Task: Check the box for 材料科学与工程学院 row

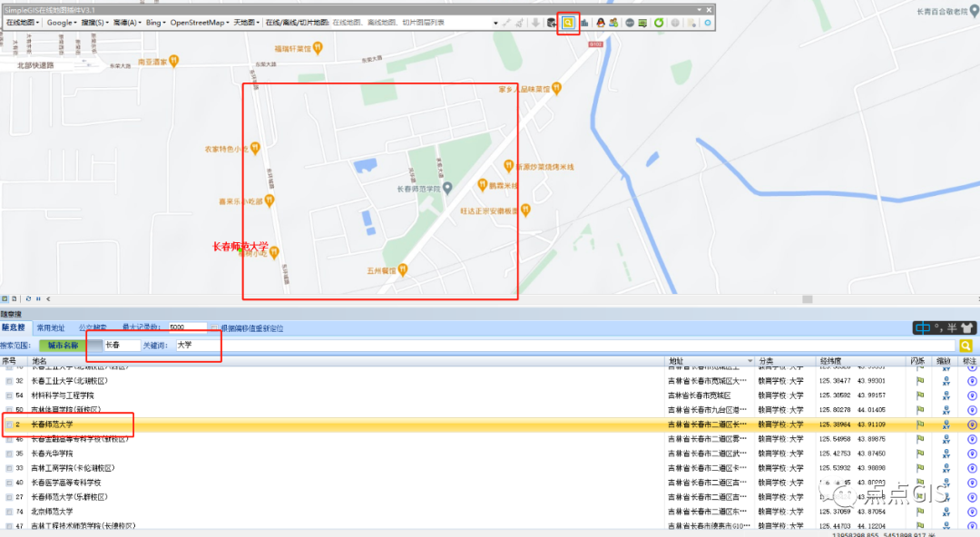Action: pos(9,395)
